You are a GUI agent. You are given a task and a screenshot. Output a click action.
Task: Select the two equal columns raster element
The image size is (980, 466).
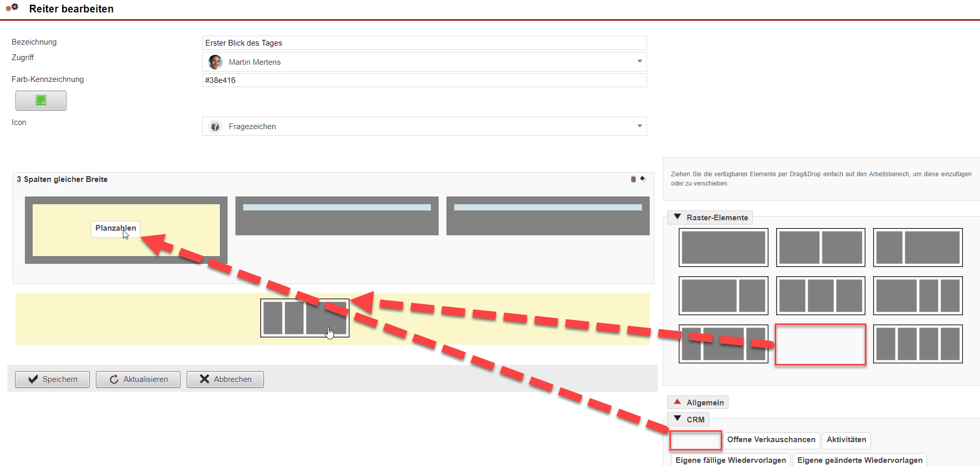820,248
